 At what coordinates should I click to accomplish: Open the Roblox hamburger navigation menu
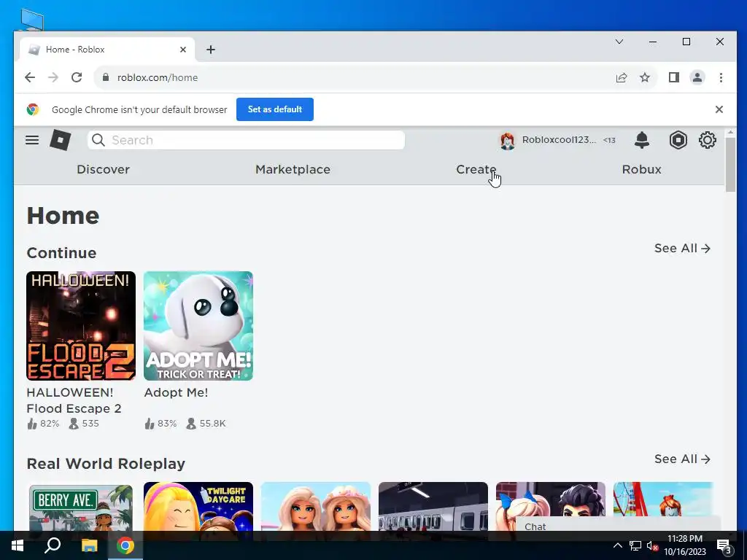(x=32, y=140)
